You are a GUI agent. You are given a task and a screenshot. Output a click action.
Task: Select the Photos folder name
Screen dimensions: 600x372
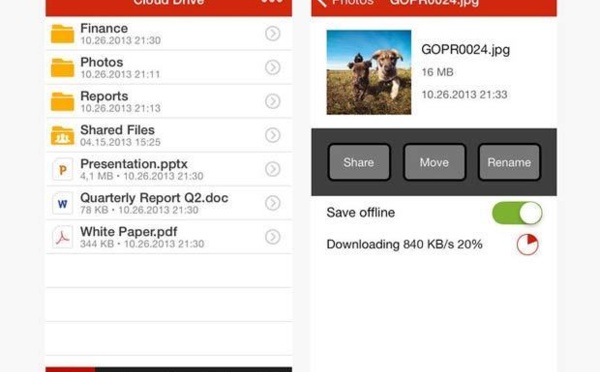pyautogui.click(x=102, y=62)
